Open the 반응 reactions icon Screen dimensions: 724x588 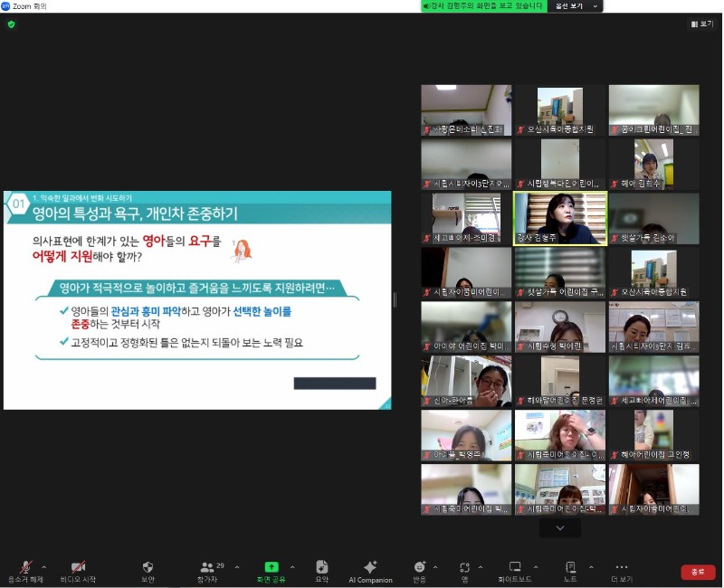coord(419,567)
